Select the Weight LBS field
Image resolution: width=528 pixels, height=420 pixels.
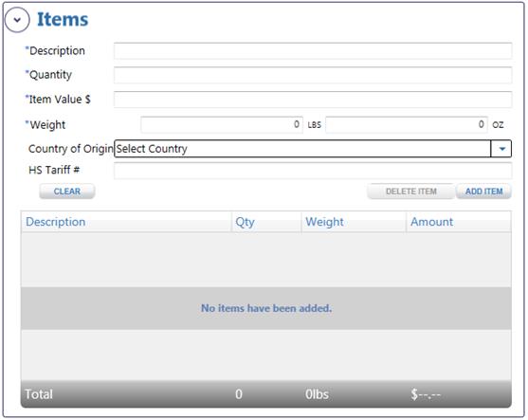(x=222, y=124)
